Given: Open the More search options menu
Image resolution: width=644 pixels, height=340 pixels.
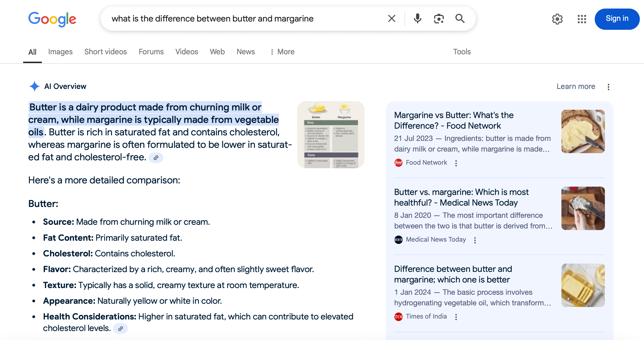Looking at the screenshot, I should [282, 52].
